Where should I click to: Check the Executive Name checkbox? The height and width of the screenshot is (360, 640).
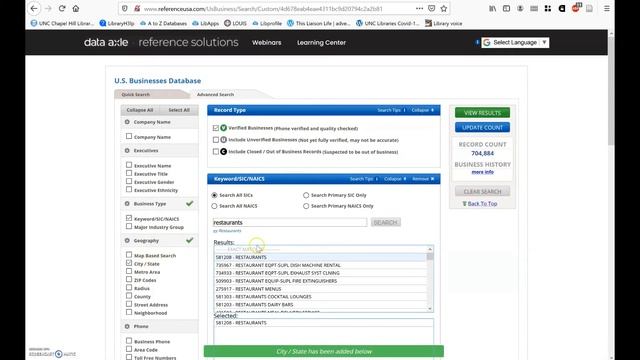[129, 165]
